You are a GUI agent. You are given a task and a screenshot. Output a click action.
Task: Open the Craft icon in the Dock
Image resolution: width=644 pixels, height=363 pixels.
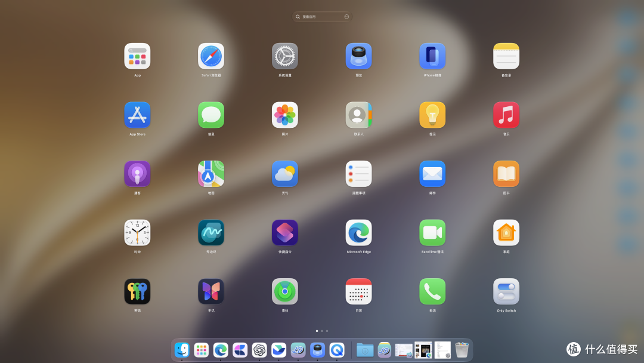point(240,350)
